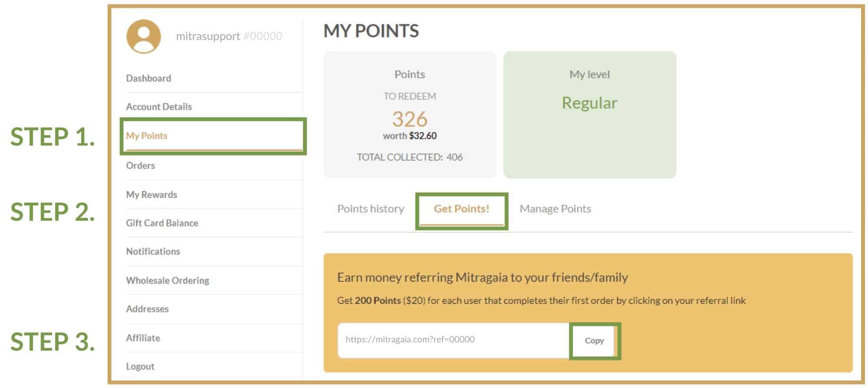Switch to Points history tab

371,209
